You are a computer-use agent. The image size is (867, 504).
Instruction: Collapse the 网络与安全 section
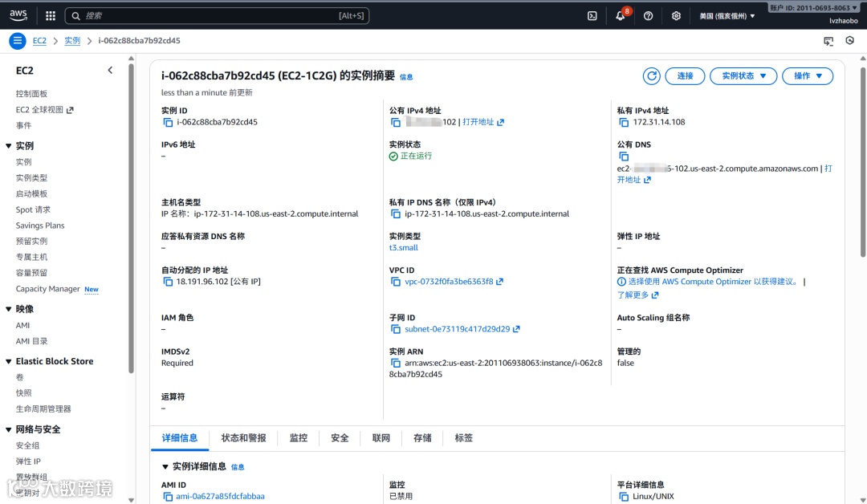[9, 429]
